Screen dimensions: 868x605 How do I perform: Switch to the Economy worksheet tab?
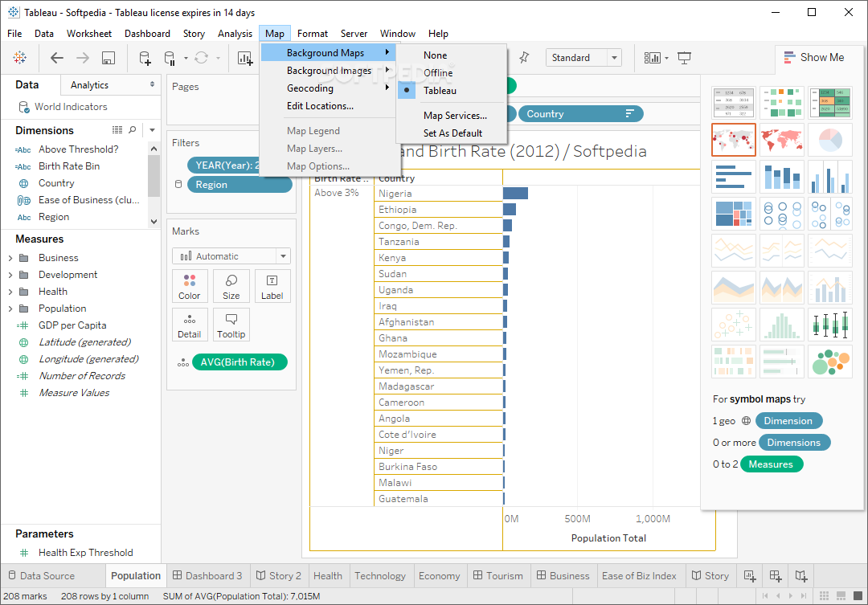pyautogui.click(x=439, y=575)
